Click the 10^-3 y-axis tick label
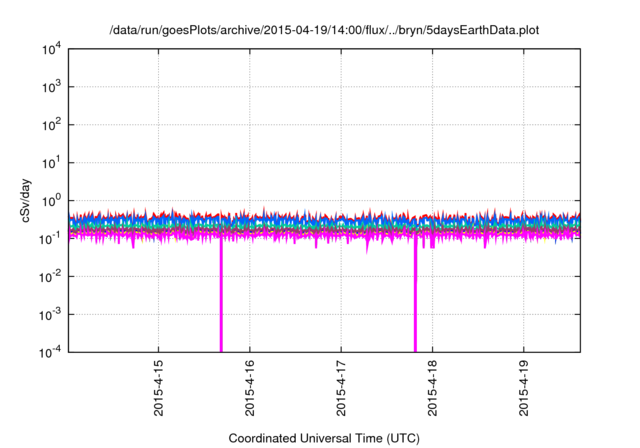Viewport: 640px width, 448px height. (51, 315)
